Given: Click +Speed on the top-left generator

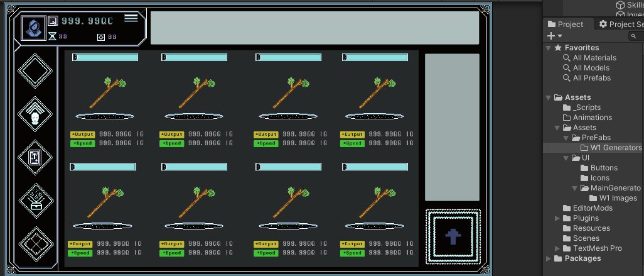Looking at the screenshot, I should 83,143.
